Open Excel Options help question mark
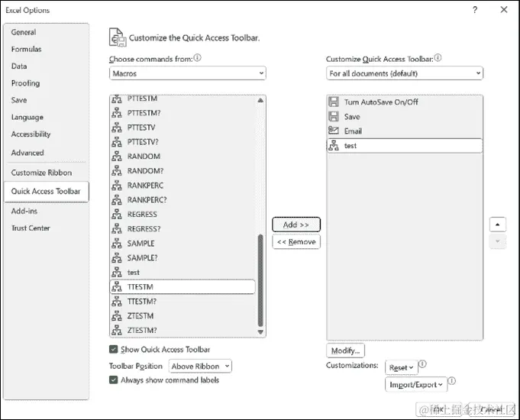The width and height of the screenshot is (520, 420). pos(475,10)
